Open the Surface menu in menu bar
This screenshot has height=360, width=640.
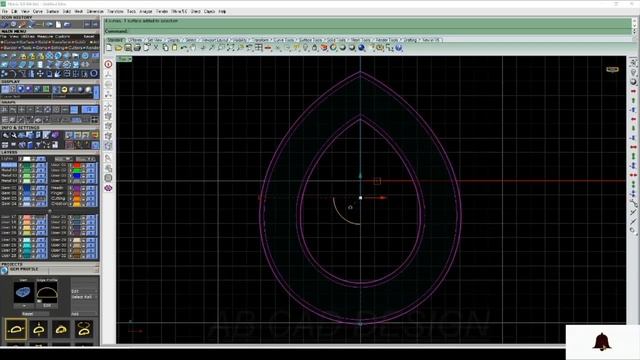point(53,11)
